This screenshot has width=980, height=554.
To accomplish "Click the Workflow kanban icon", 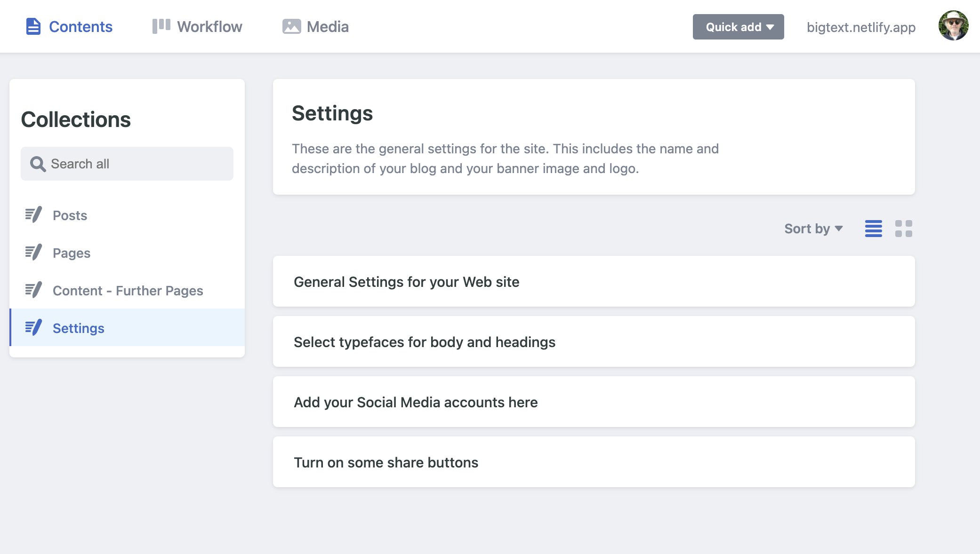I will 161,26.
